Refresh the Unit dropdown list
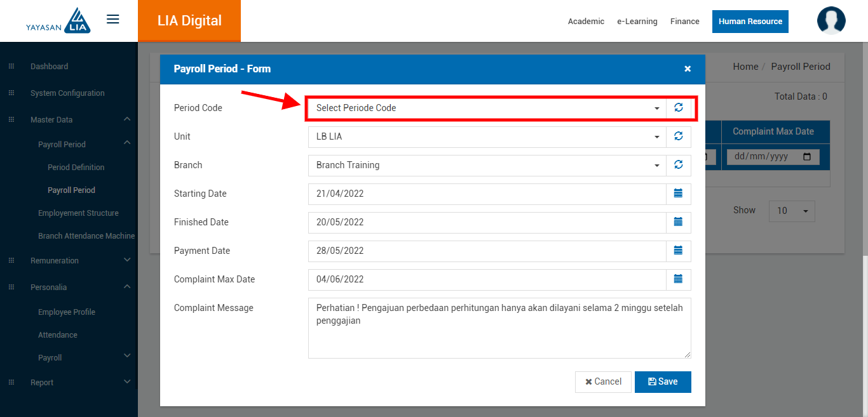Screen dimensions: 868x417 click(x=678, y=136)
